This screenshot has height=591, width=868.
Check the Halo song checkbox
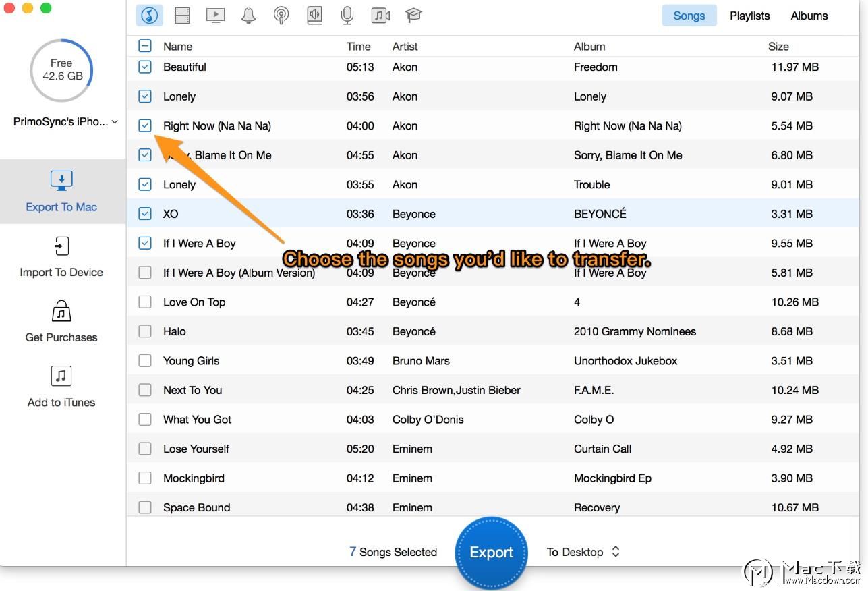[145, 331]
